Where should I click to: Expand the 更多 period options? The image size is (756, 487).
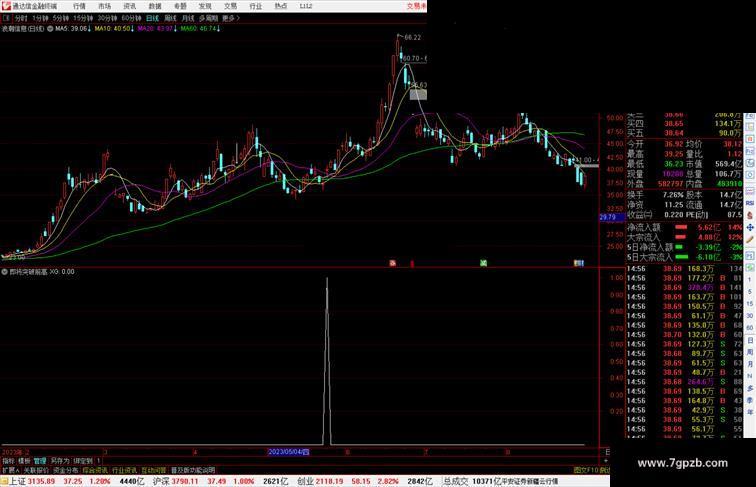click(231, 18)
